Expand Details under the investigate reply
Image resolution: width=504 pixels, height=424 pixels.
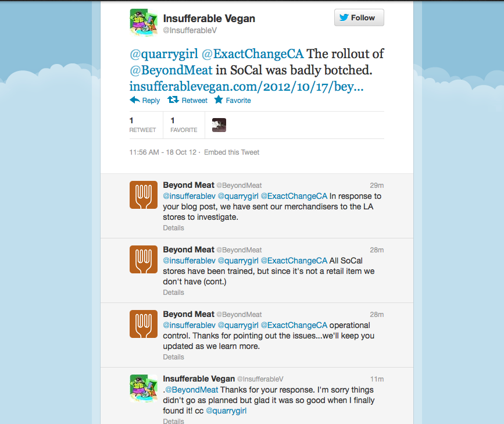tap(173, 228)
